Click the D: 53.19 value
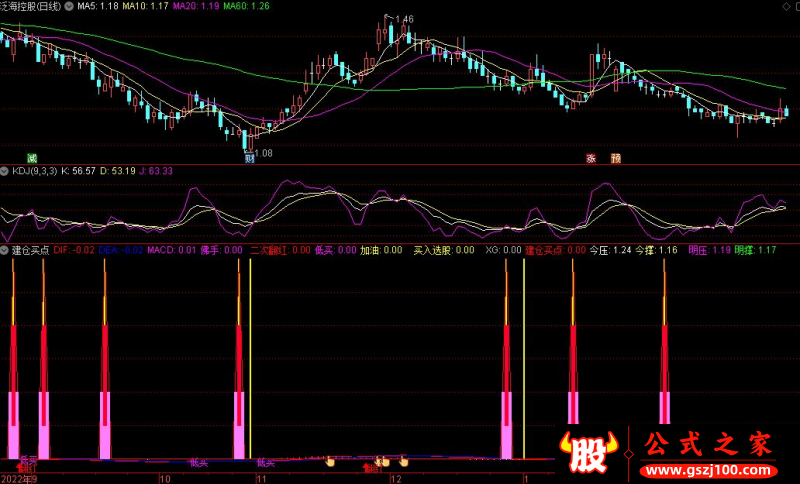 tap(117, 171)
